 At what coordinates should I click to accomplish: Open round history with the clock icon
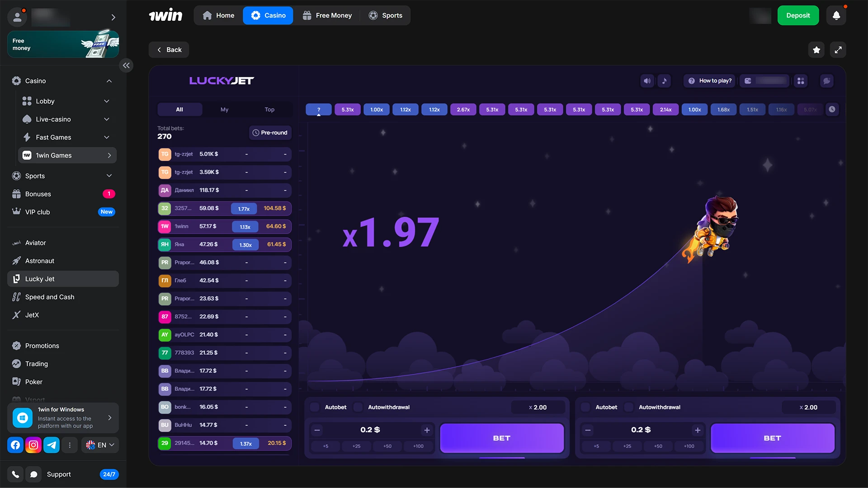click(832, 109)
